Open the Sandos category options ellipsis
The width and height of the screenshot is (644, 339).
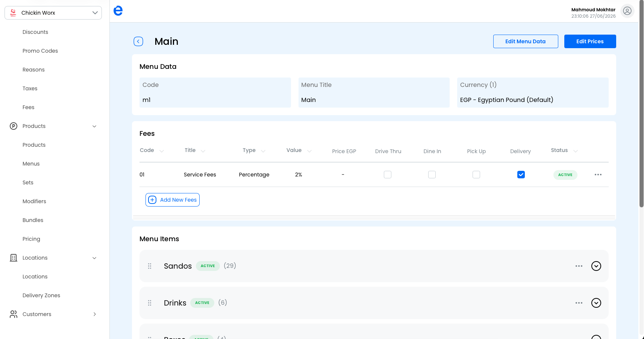[579, 266]
